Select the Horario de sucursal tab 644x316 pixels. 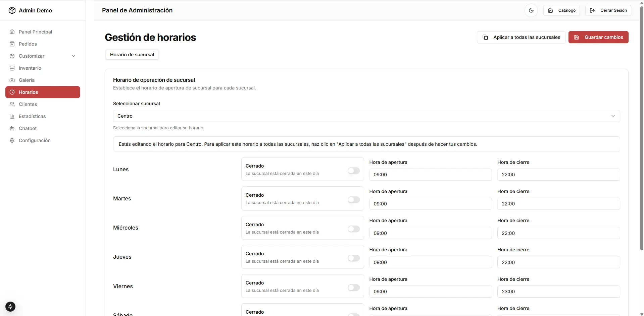click(132, 55)
